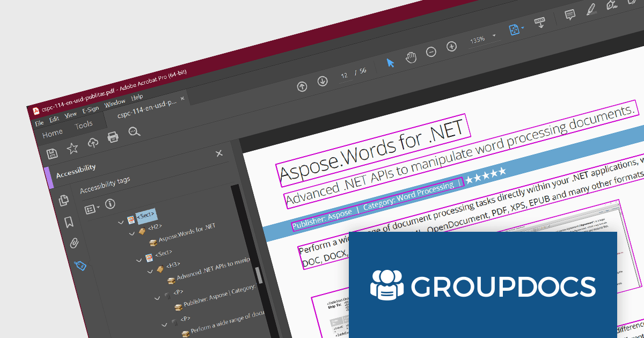Click the page number 12 field
This screenshot has height=338, width=644.
[x=345, y=75]
